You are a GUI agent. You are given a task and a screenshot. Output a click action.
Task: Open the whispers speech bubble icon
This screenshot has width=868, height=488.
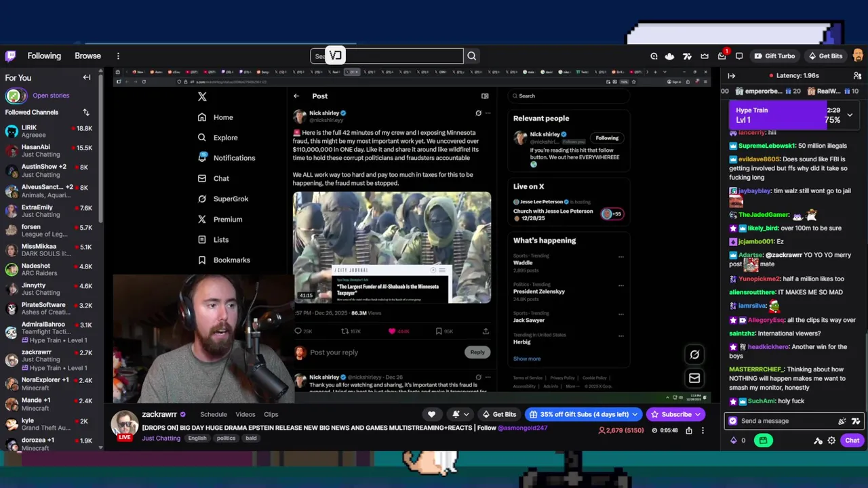pos(739,56)
